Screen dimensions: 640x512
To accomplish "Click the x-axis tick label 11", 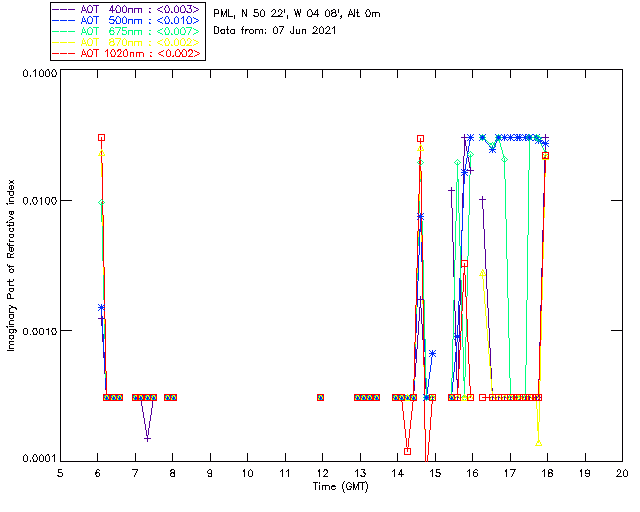I will [x=285, y=473].
